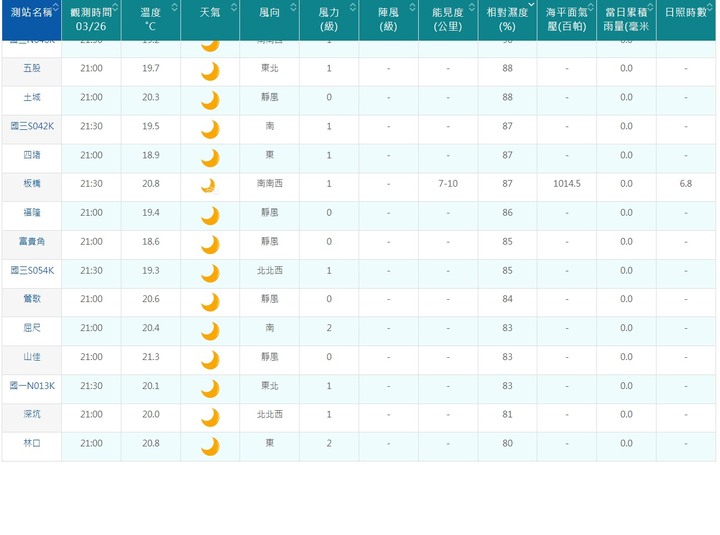The width and height of the screenshot is (720, 535).
Task: Click the moon weather icon in 鶯歌 row
Action: 210,302
